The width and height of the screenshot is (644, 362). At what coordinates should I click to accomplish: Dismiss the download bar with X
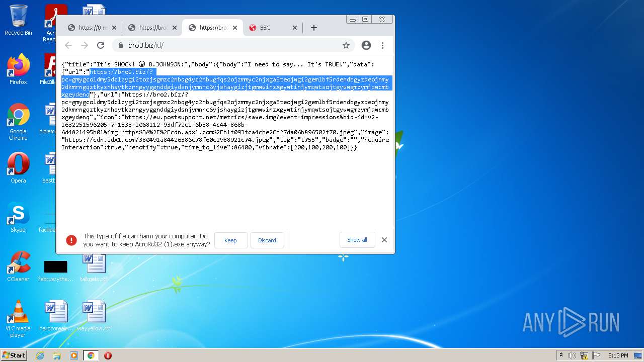(384, 240)
